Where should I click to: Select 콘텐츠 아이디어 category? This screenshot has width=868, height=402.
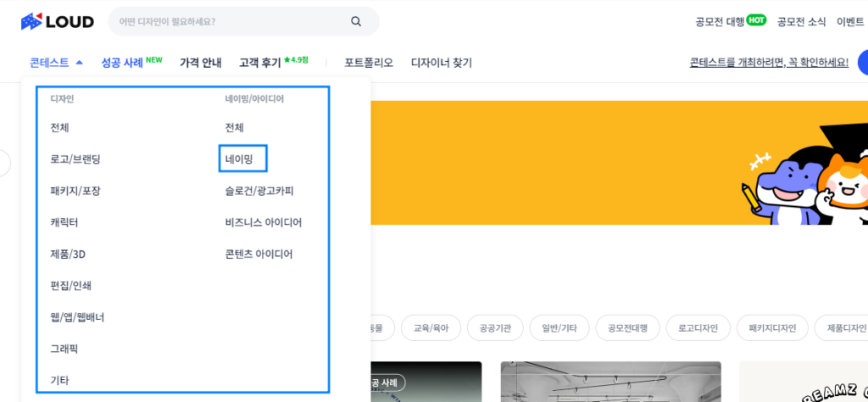(259, 254)
